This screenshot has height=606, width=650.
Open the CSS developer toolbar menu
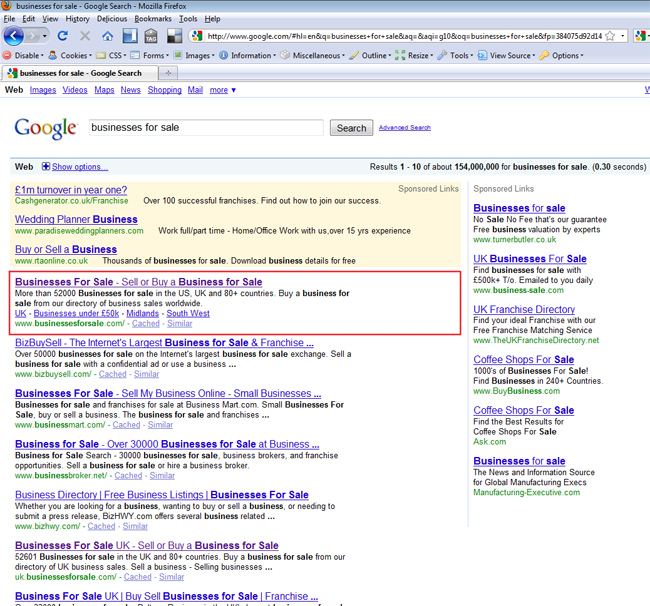click(111, 55)
